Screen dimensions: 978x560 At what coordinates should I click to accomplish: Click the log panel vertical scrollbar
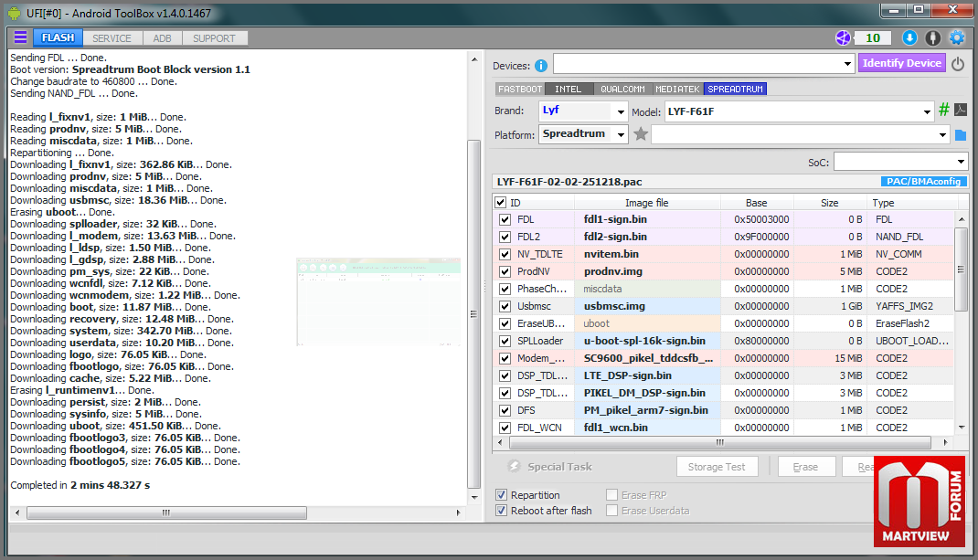point(474,313)
